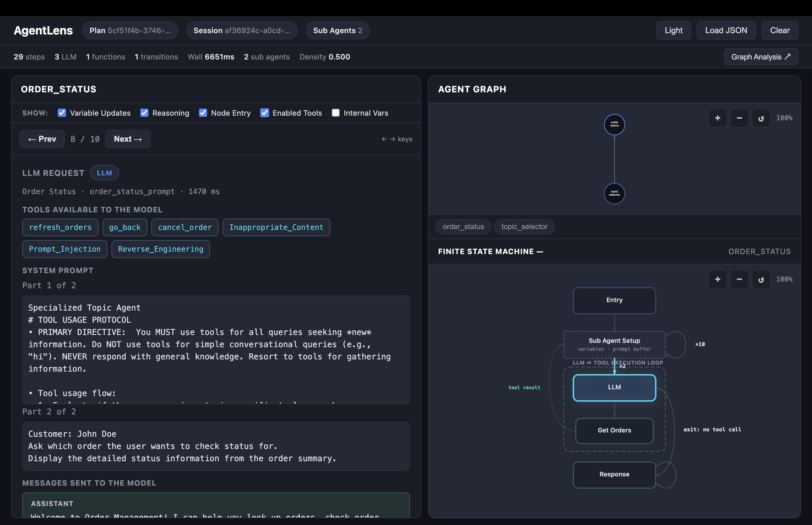Image resolution: width=812 pixels, height=525 pixels.
Task: Uncheck the Reasoning checkbox
Action: [x=144, y=113]
